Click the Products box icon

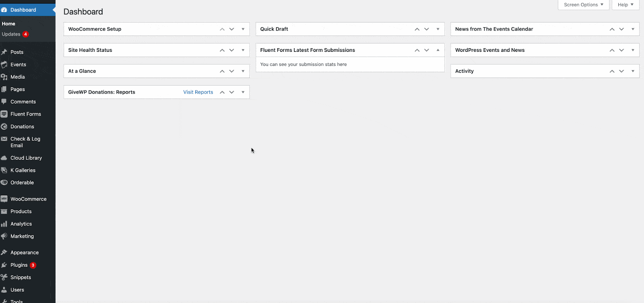[x=4, y=211]
